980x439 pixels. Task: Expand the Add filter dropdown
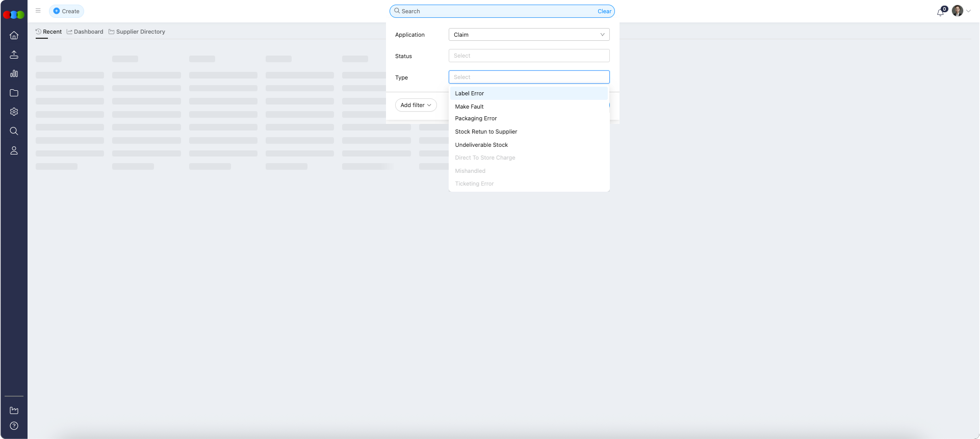(x=416, y=105)
